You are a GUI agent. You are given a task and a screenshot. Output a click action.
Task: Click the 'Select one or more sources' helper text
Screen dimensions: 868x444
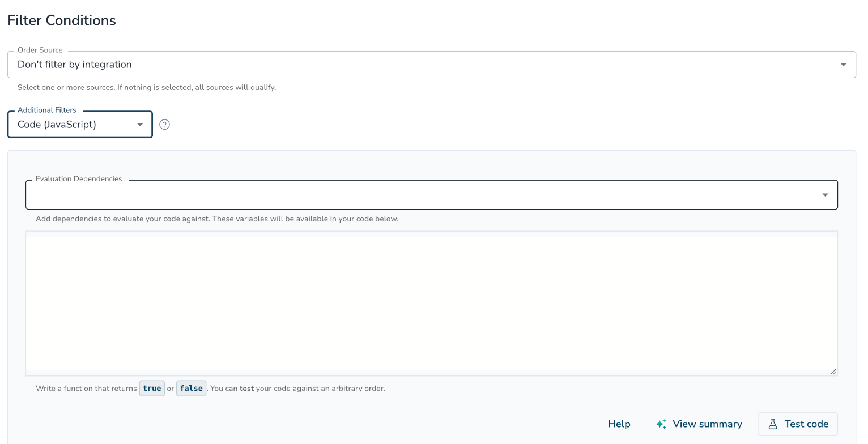click(x=147, y=87)
